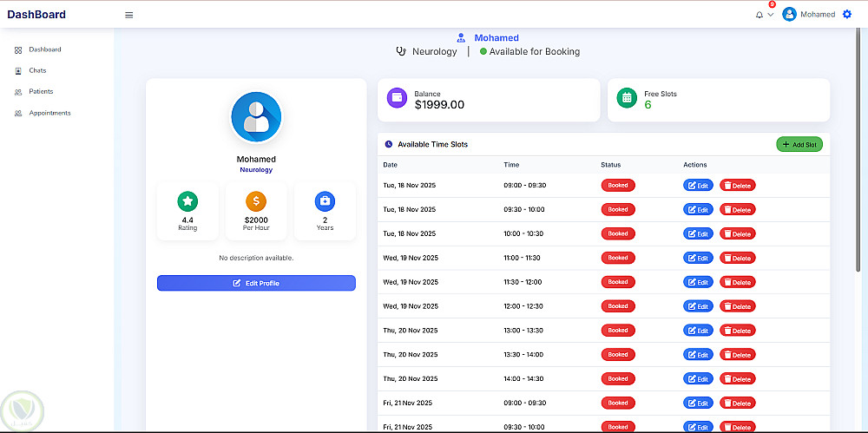Image resolution: width=868 pixels, height=433 pixels.
Task: Click the $2000 per hour value
Action: (x=256, y=220)
